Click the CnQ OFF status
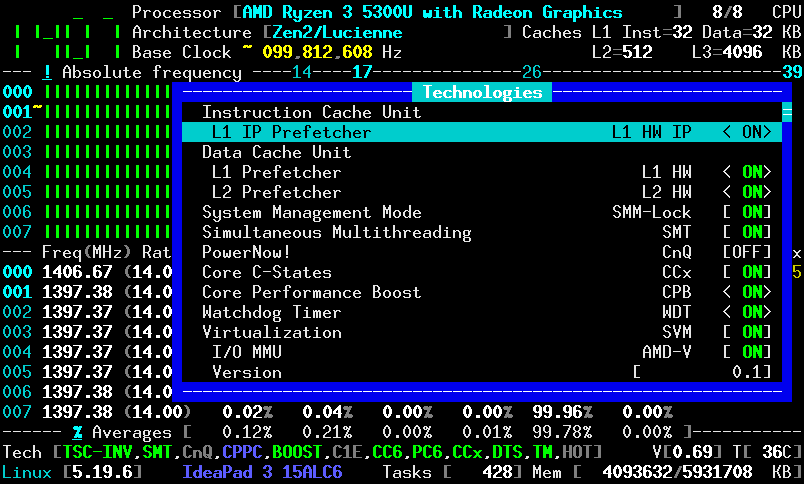Image resolution: width=804 pixels, height=484 pixels. (x=747, y=252)
